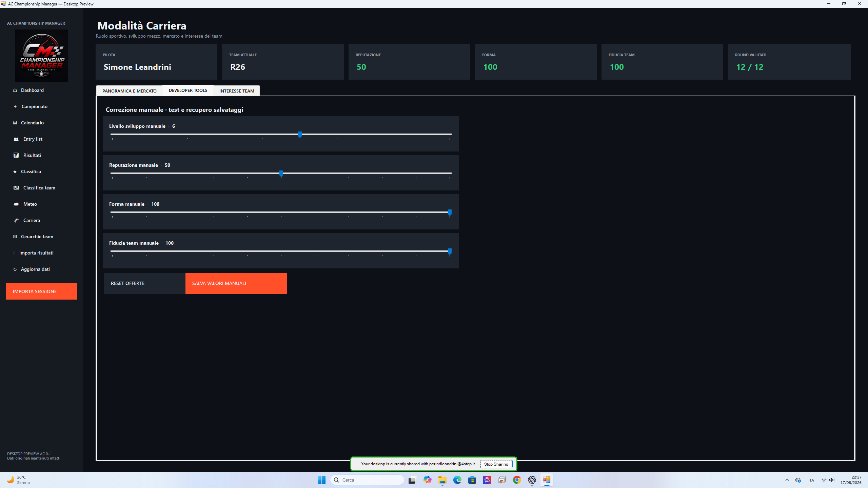The height and width of the screenshot is (488, 868).
Task: Click the orange IMPORTA SESSIONE button
Action: coord(41,291)
